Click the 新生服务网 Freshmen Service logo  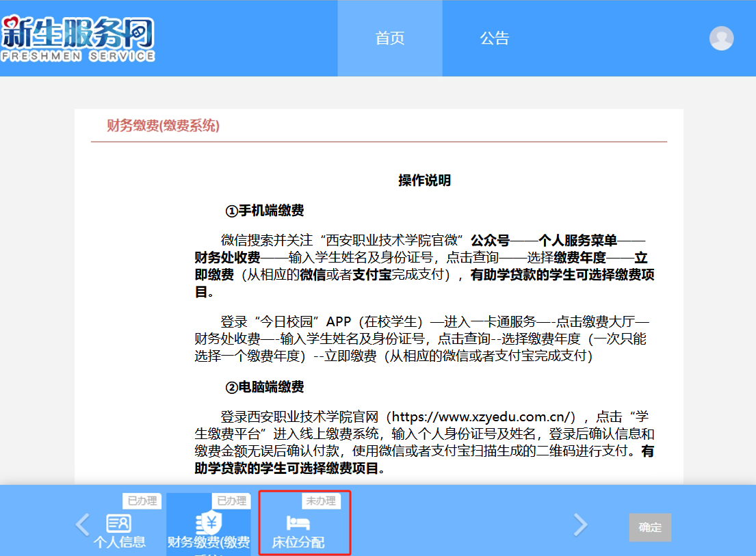tap(77, 39)
